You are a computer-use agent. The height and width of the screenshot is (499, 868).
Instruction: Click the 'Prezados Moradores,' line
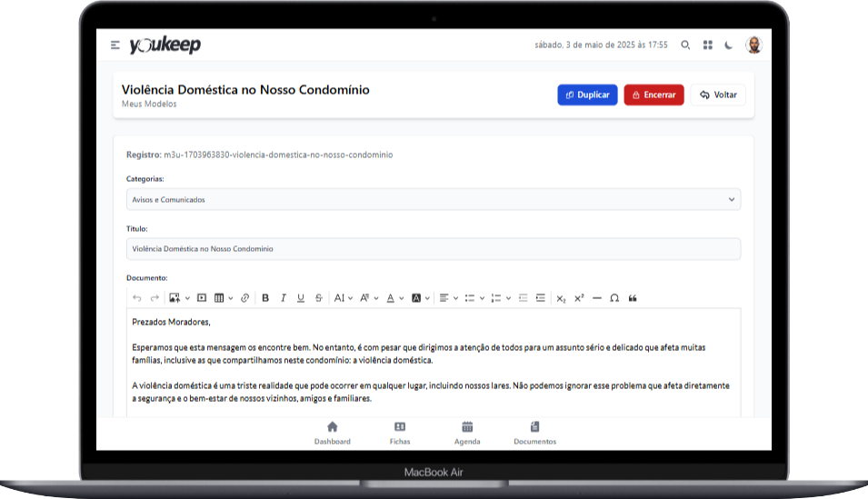coord(171,322)
